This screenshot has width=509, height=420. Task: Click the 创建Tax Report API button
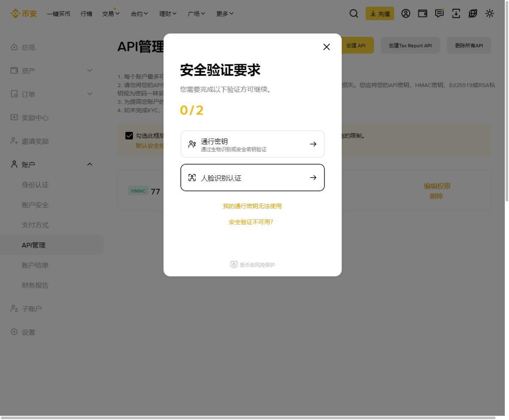[410, 45]
